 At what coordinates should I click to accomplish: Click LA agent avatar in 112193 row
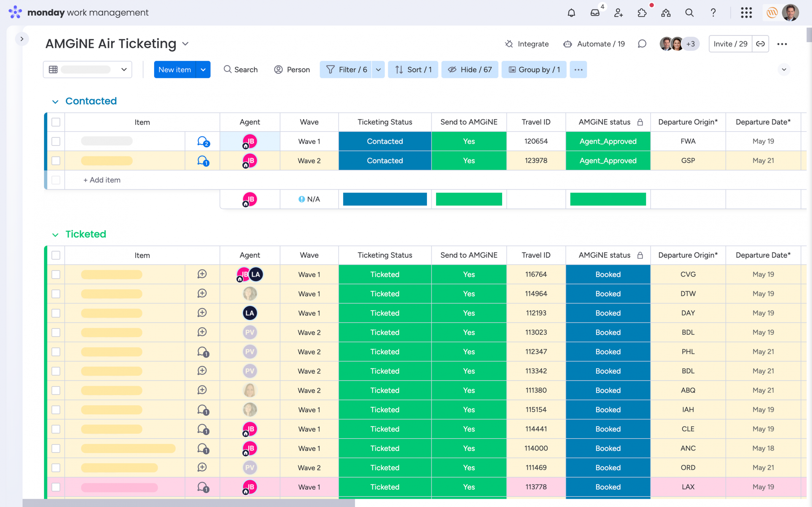[x=250, y=313]
